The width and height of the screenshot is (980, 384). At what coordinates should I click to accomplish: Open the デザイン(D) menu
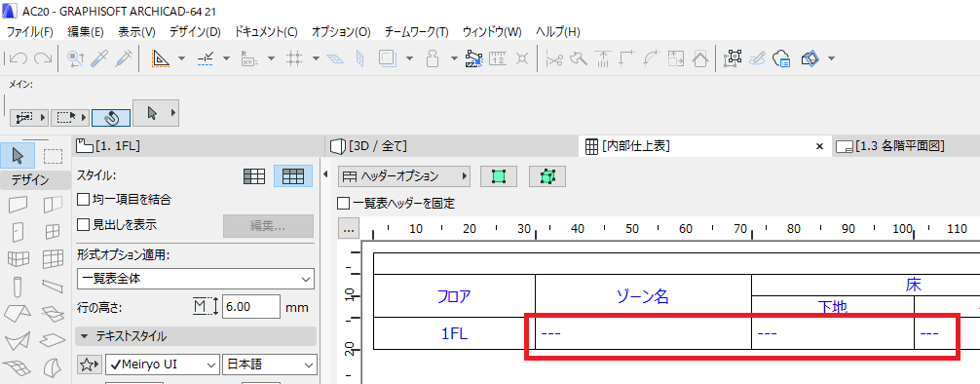[x=195, y=32]
